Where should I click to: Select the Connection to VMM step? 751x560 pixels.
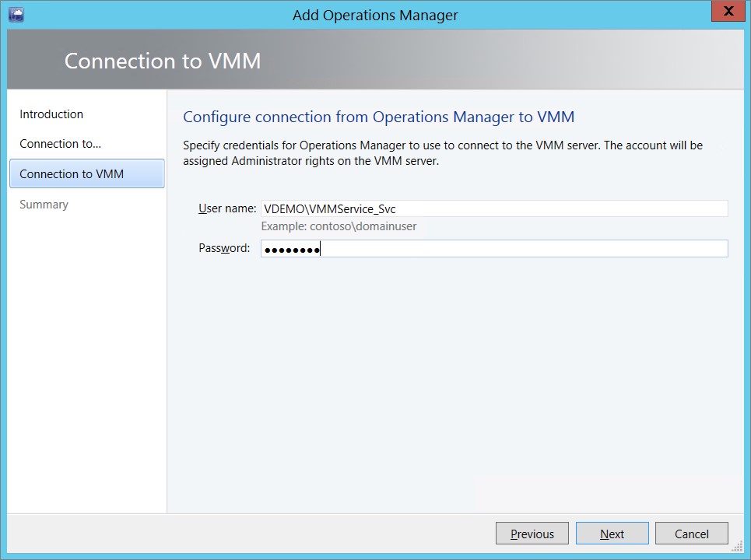(x=87, y=173)
